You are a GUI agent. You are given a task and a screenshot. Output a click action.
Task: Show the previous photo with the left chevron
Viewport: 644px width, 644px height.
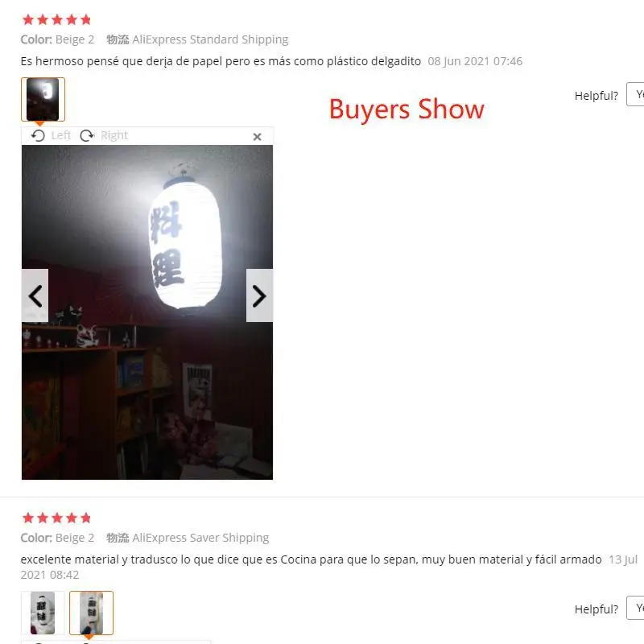point(35,295)
